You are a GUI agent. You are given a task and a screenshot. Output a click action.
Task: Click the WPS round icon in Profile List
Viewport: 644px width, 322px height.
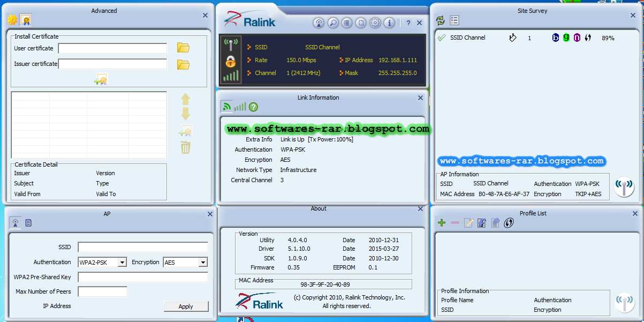509,223
